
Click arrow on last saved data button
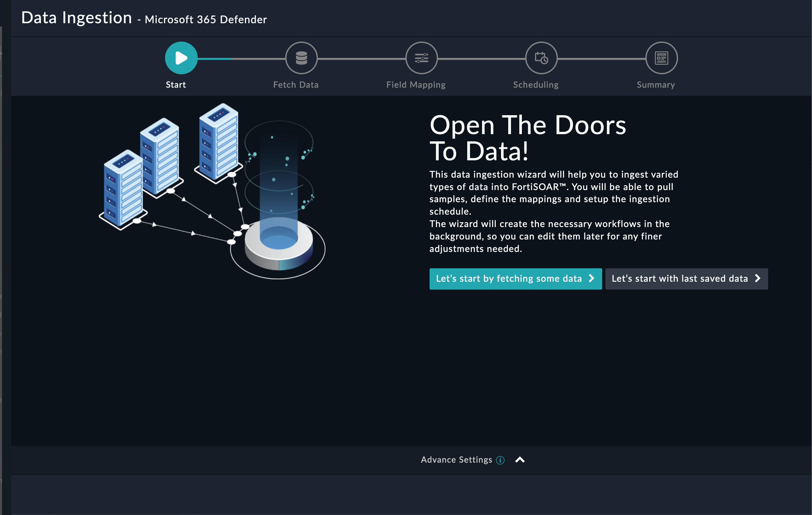tap(758, 278)
